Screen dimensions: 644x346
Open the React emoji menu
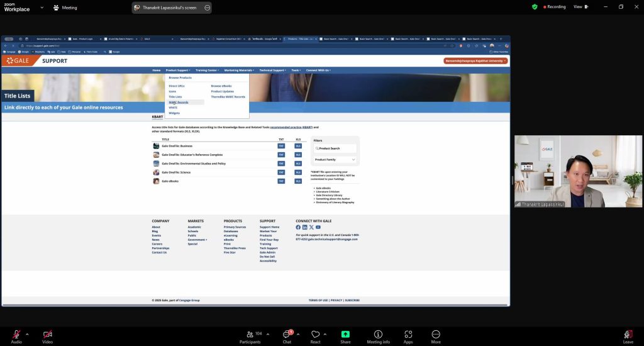pyautogui.click(x=316, y=336)
